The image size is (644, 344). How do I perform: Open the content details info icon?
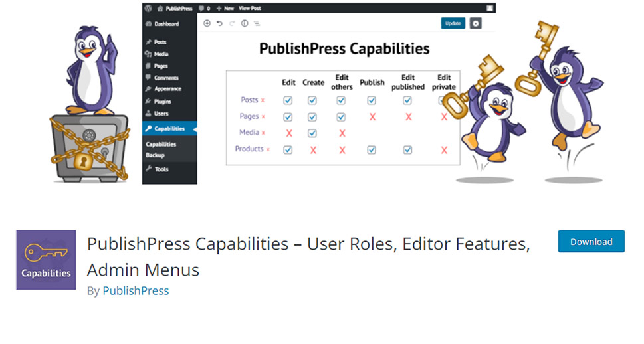(245, 23)
